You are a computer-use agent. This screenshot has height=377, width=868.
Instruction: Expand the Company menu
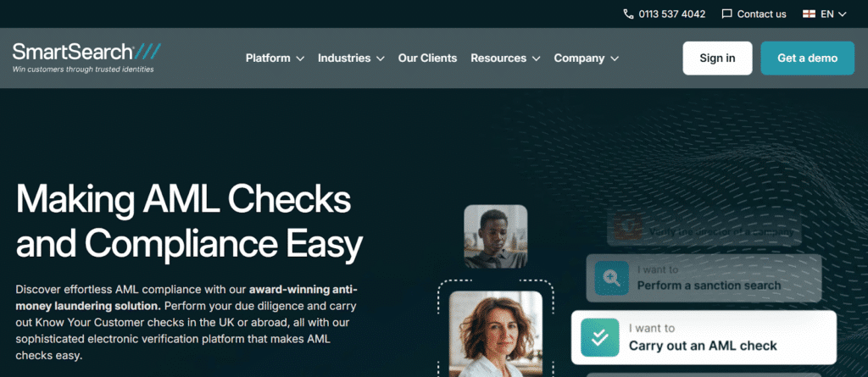pyautogui.click(x=587, y=58)
